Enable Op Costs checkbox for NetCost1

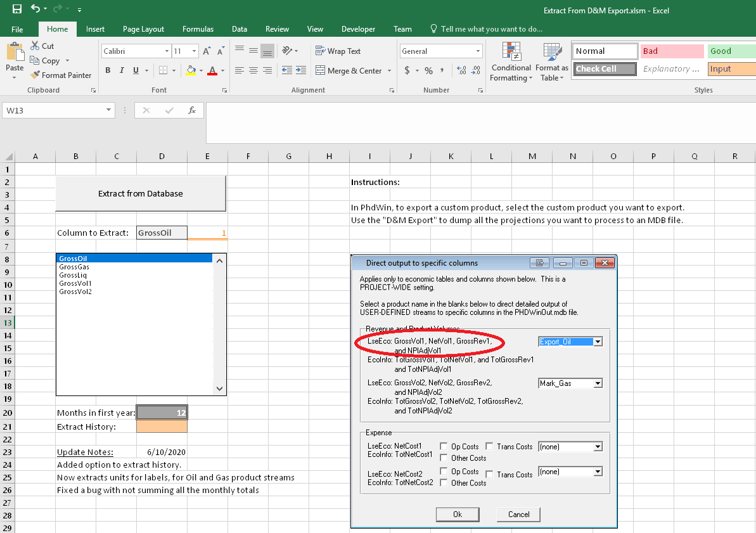coord(444,447)
